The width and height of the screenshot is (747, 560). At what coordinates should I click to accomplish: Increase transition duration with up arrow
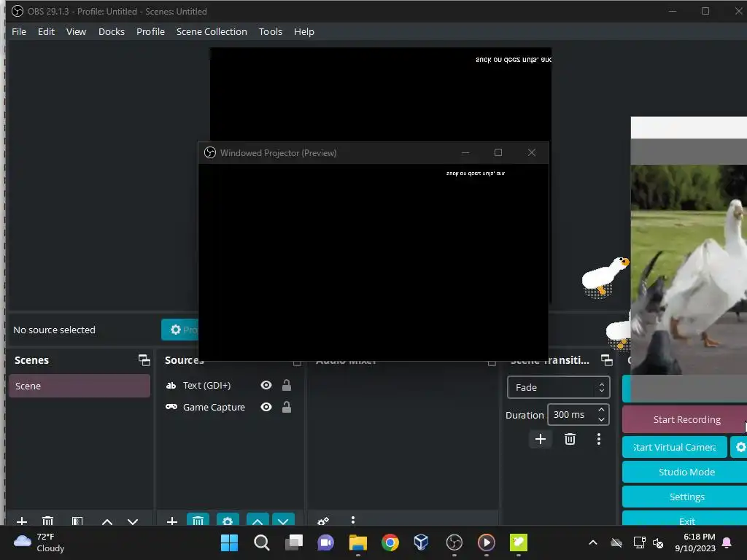(601, 410)
